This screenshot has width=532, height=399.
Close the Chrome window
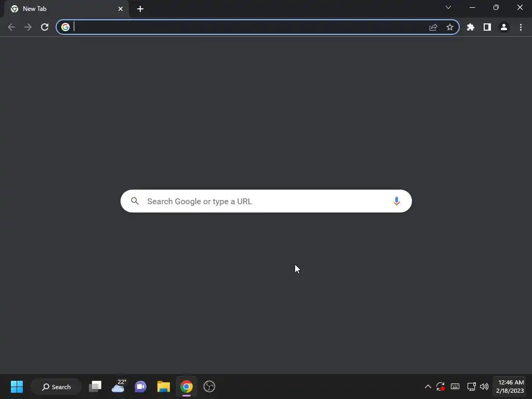pos(520,7)
